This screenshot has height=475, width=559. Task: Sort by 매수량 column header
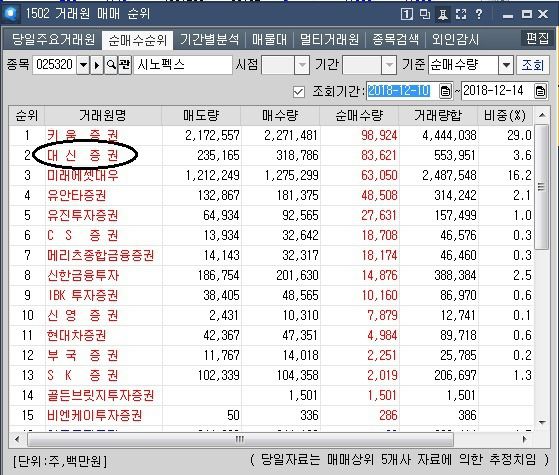coord(280,116)
